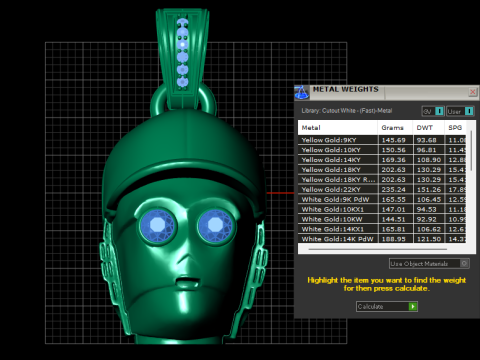This screenshot has width=480, height=360.
Task: Click the 188.95 grams cell
Action: click(x=395, y=239)
